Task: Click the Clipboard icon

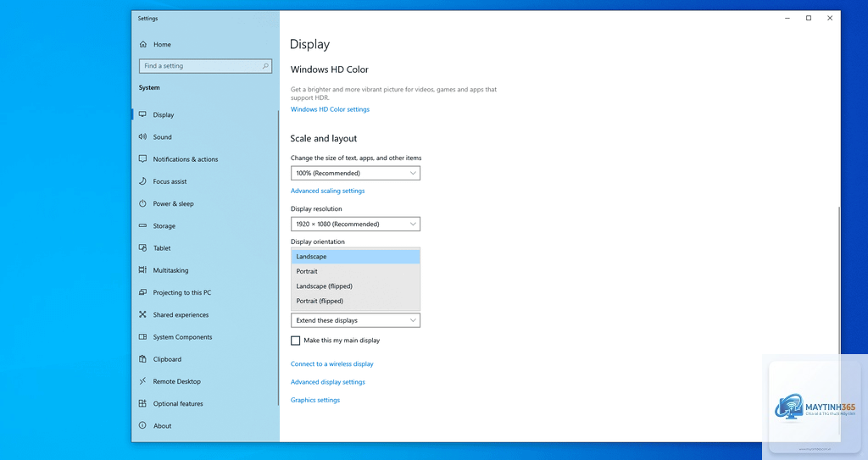Action: click(142, 359)
